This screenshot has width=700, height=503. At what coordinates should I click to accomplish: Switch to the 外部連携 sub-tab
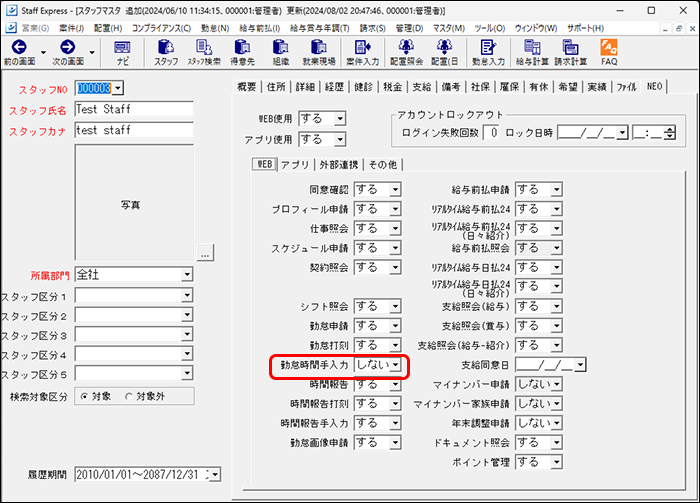(x=339, y=165)
